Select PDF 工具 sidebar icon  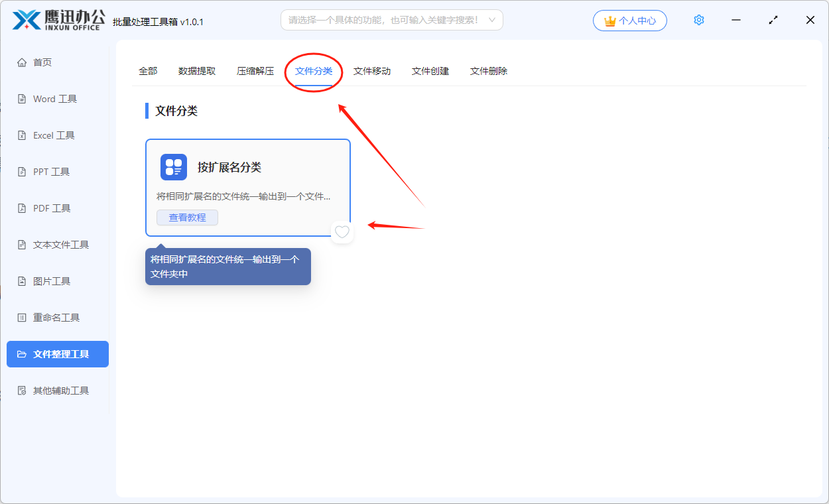click(x=22, y=208)
